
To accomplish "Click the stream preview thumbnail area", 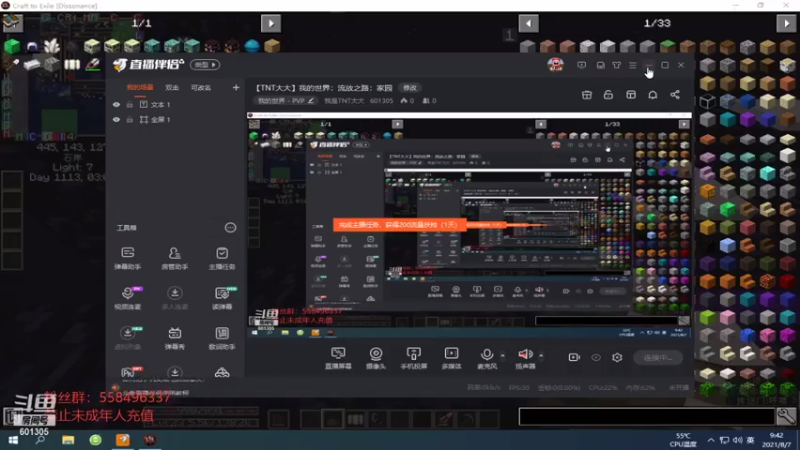I will point(469,227).
